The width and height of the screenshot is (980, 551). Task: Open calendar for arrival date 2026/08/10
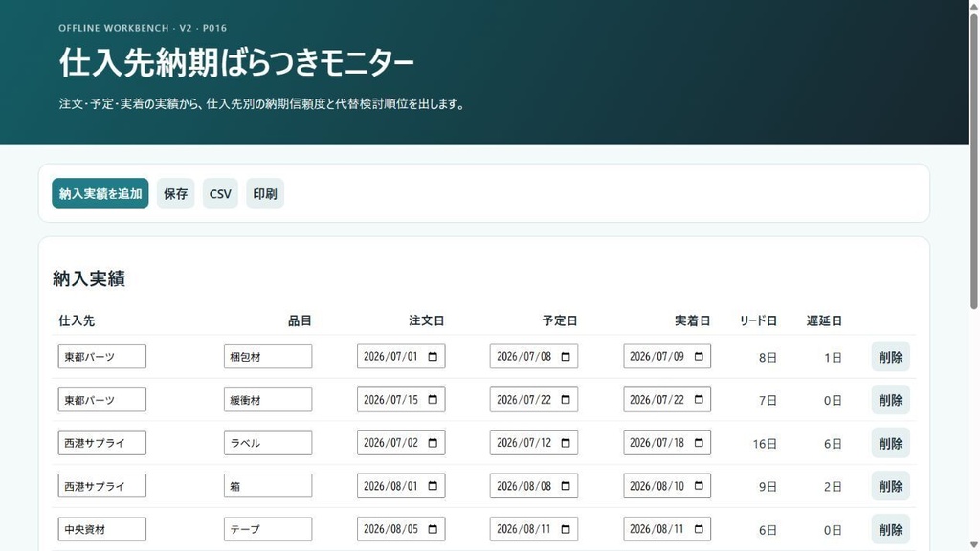click(x=699, y=485)
